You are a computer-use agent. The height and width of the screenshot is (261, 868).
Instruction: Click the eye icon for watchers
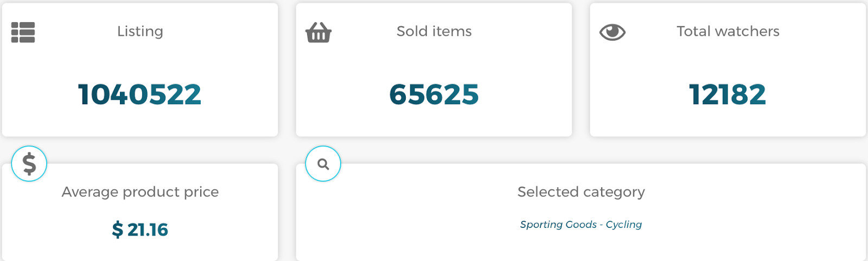point(612,33)
